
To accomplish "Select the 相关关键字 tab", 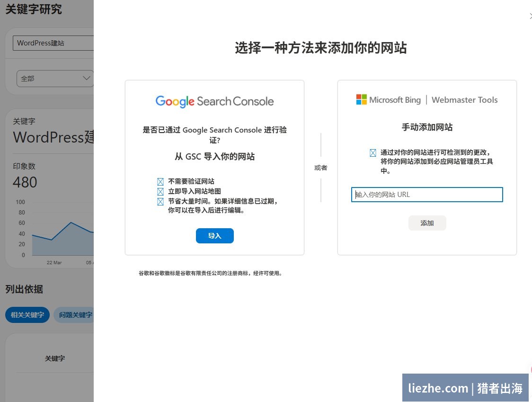I will [x=27, y=315].
